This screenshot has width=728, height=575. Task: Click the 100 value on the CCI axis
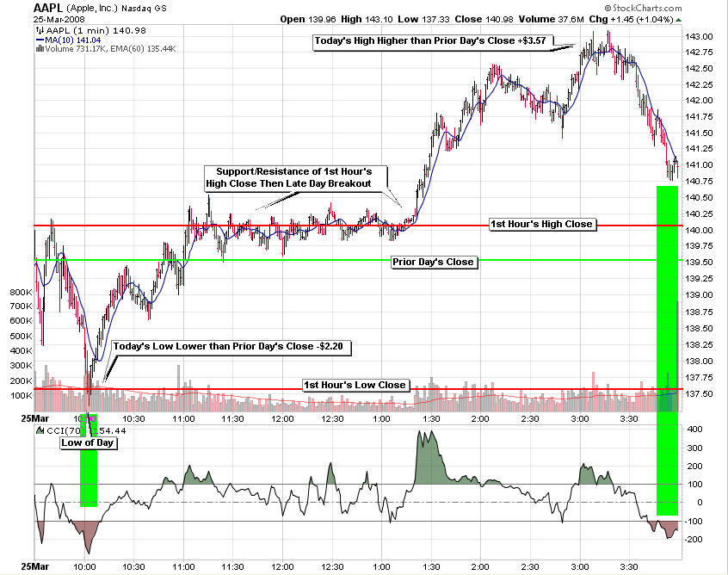point(695,485)
